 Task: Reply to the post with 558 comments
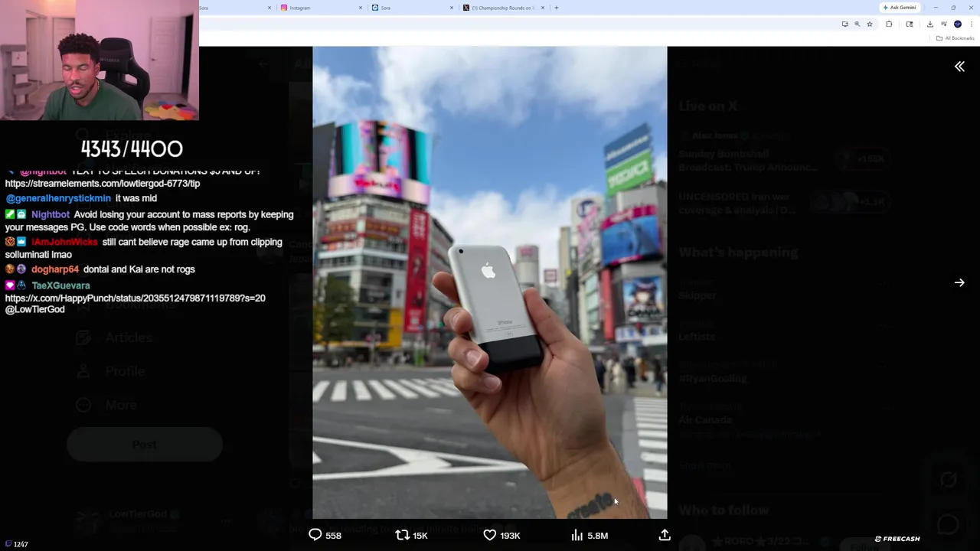click(325, 535)
